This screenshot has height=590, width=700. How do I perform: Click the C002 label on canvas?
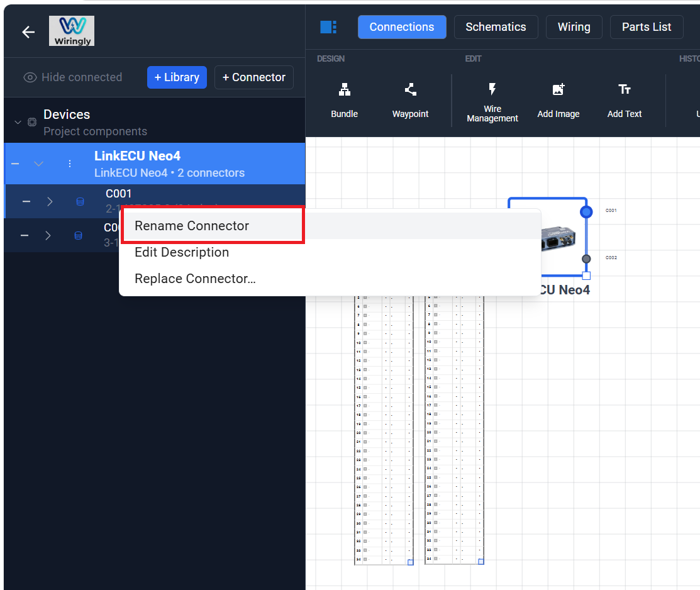[611, 258]
